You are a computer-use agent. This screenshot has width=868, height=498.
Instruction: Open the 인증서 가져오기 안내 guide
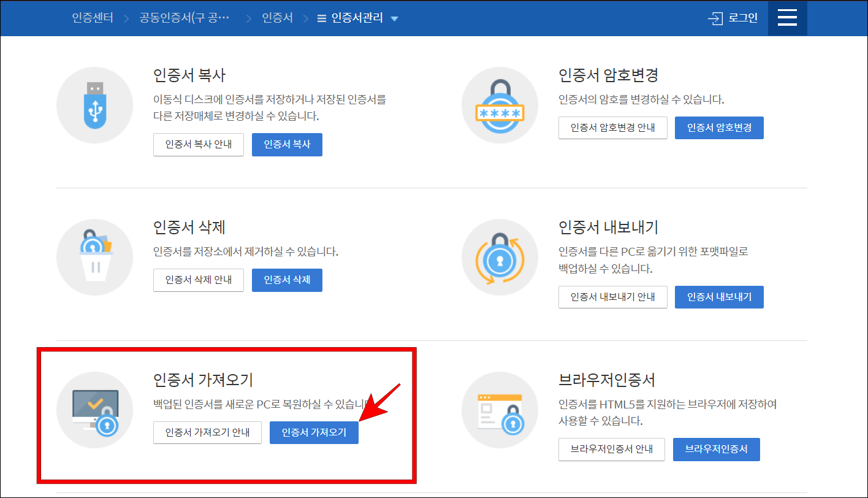tap(207, 432)
